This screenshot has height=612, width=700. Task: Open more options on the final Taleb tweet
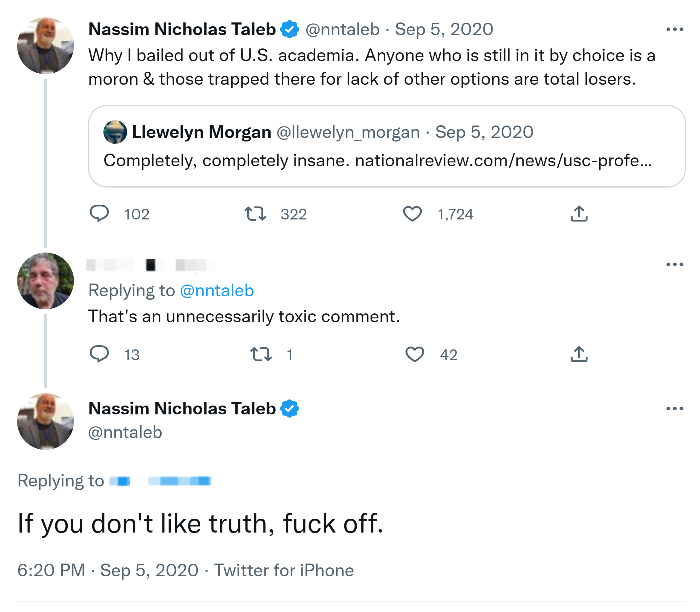coord(674,408)
